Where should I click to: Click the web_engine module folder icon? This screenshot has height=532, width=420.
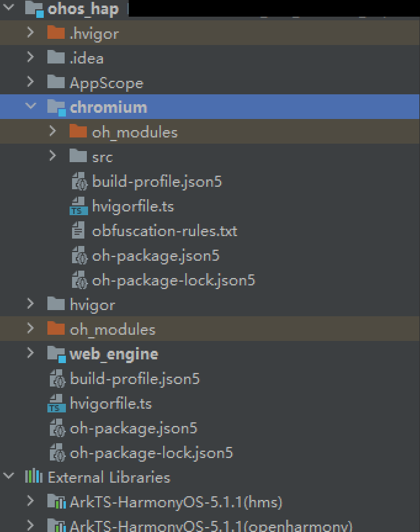pyautogui.click(x=56, y=354)
